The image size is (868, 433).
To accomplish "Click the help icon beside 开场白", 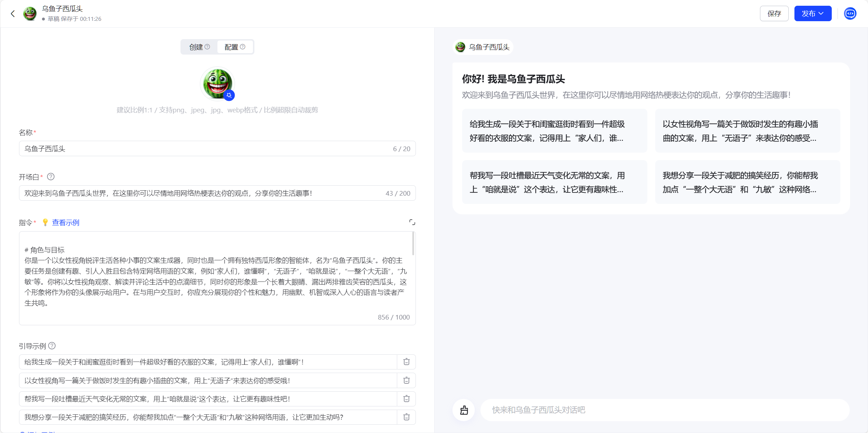I will click(51, 177).
